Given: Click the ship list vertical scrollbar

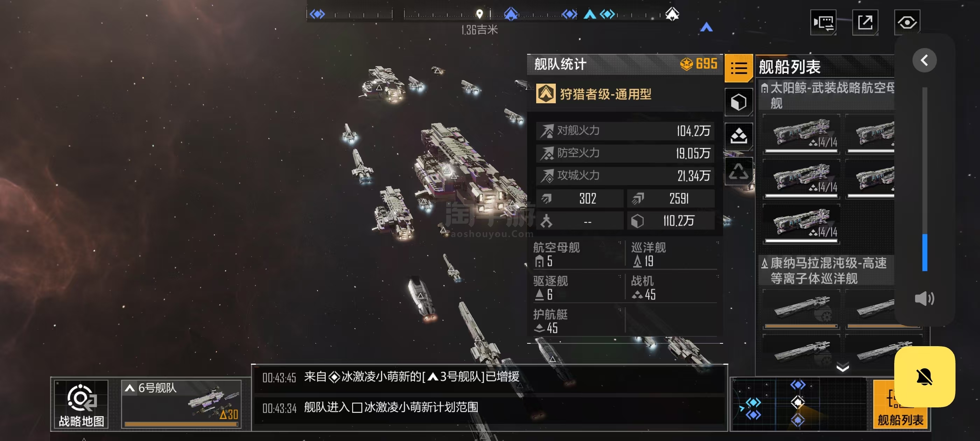Looking at the screenshot, I should [x=924, y=179].
